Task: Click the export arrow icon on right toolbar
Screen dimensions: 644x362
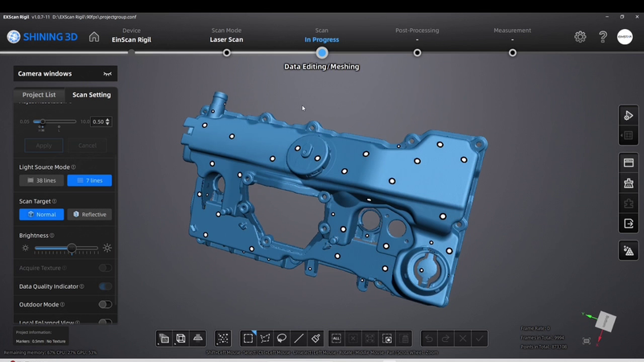Action: coord(629,224)
